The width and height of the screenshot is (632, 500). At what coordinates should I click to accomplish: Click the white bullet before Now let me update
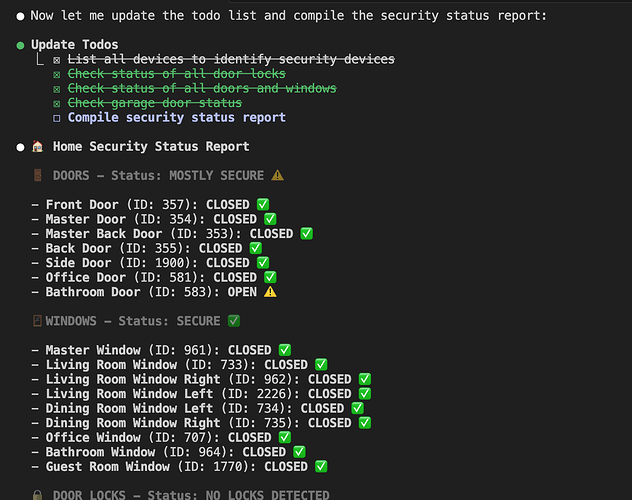[20, 16]
